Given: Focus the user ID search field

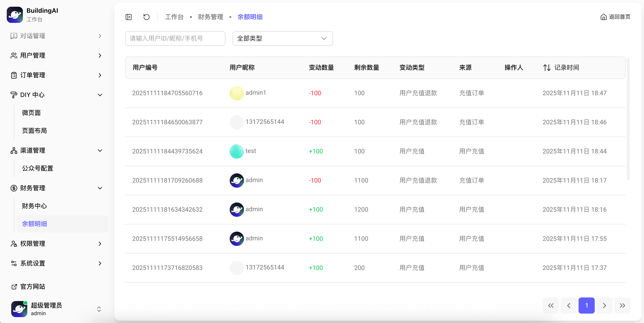Looking at the screenshot, I should tap(175, 39).
